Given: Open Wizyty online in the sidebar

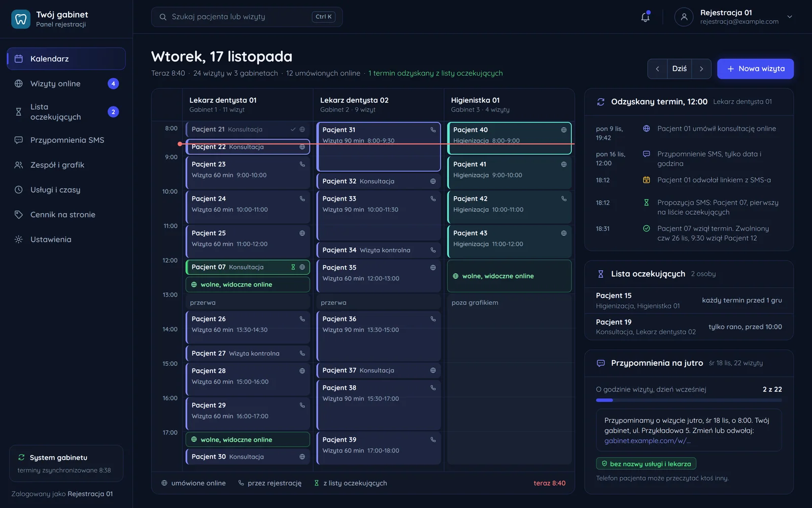Looking at the screenshot, I should (66, 84).
